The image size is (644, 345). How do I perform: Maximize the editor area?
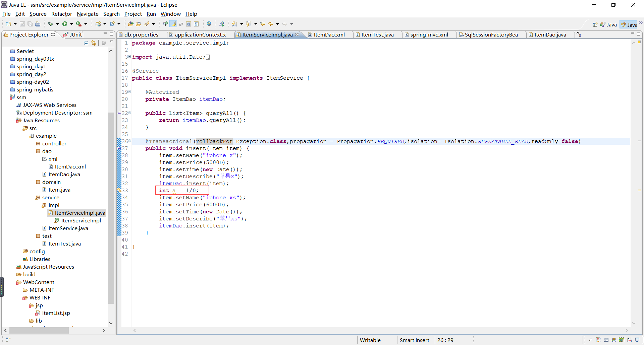639,34
